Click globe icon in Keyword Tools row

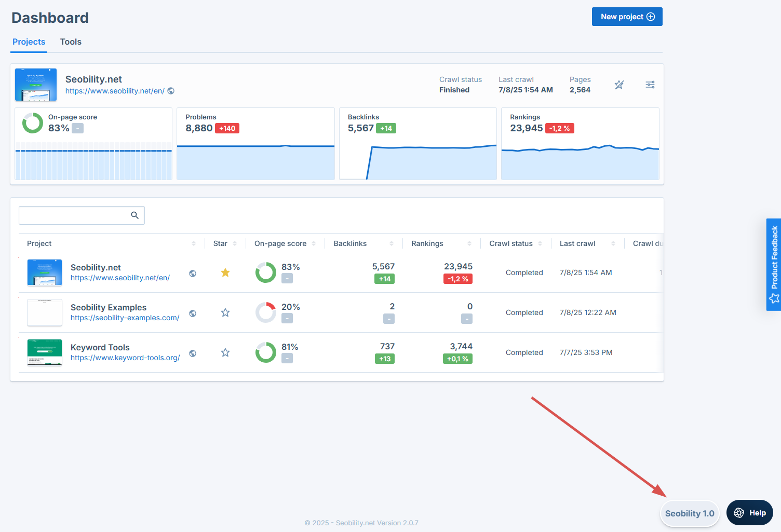193,353
